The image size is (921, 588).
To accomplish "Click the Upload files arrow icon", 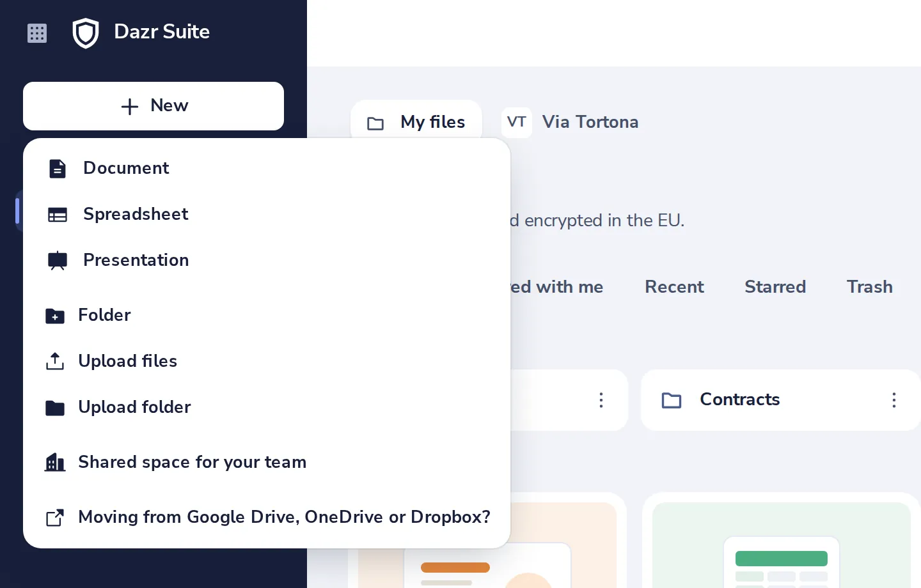I will [x=55, y=362].
